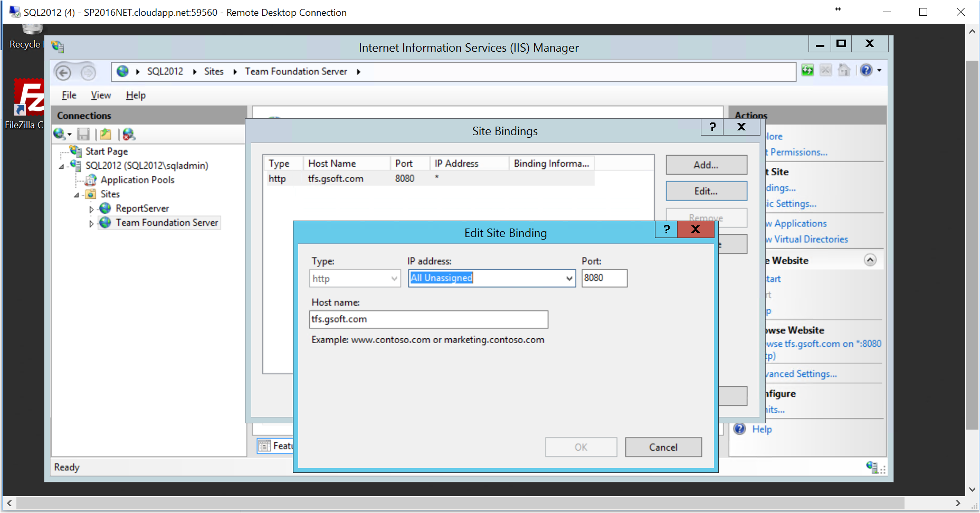
Task: Click inside the Host name field
Action: pyautogui.click(x=428, y=319)
